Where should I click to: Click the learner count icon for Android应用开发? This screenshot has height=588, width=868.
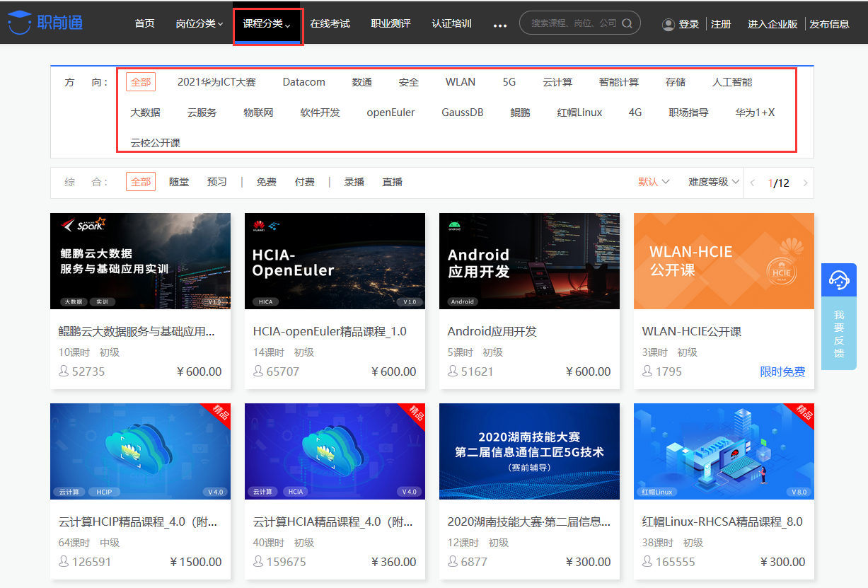pos(453,371)
